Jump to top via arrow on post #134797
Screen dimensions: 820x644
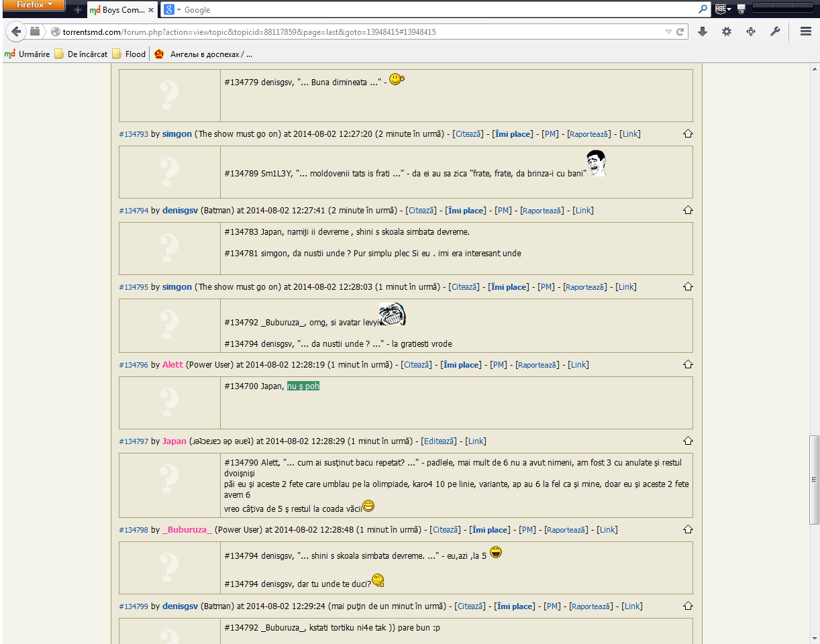click(x=688, y=441)
